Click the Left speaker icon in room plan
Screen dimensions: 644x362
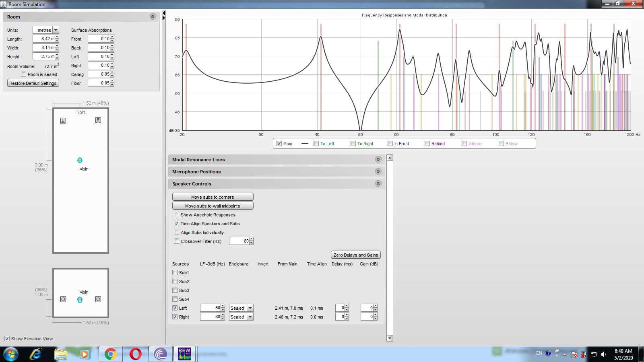[x=63, y=121]
